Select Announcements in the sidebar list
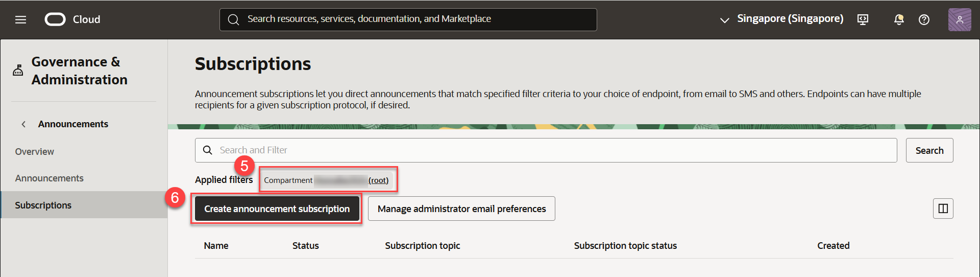Screen dimensions: 980x277 (49, 178)
